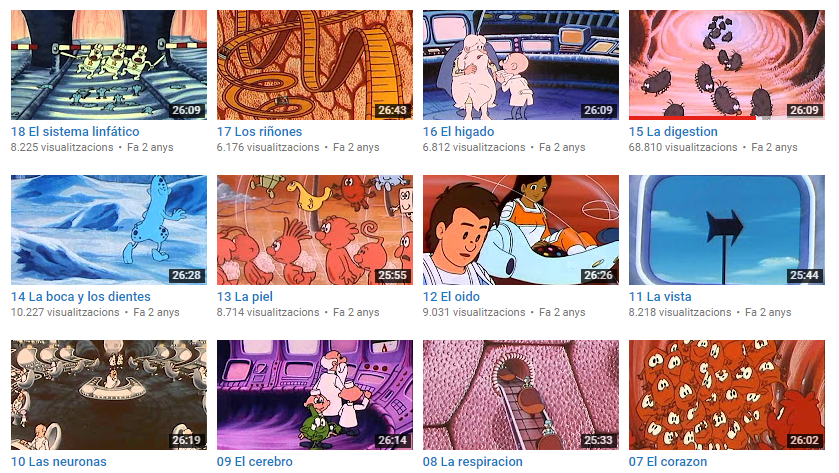Open the '16 El higado' video thumbnail
839x473 pixels.
pos(521,65)
